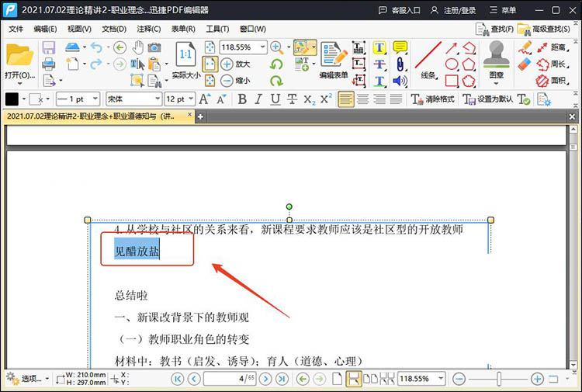Open the font size dropdown 12 pt
Screen dimensions: 582x392
coord(191,99)
